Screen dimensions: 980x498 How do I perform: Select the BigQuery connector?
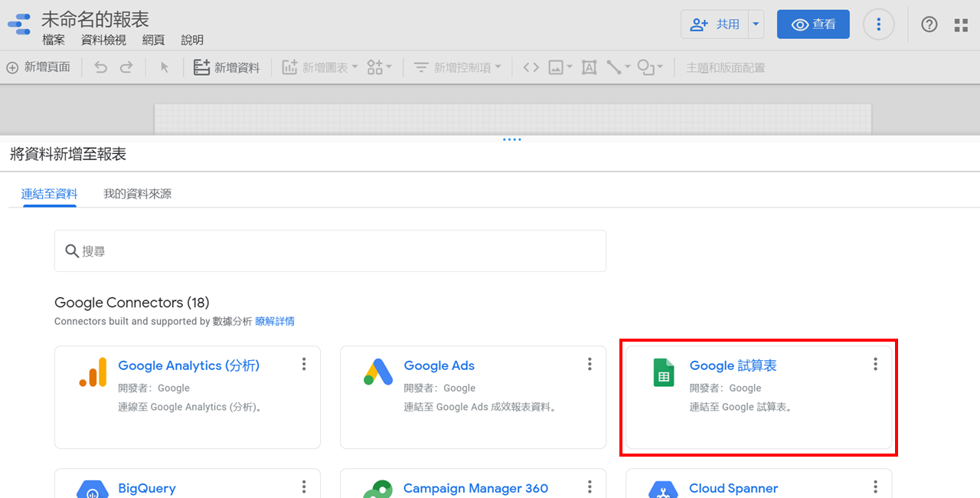point(188,483)
